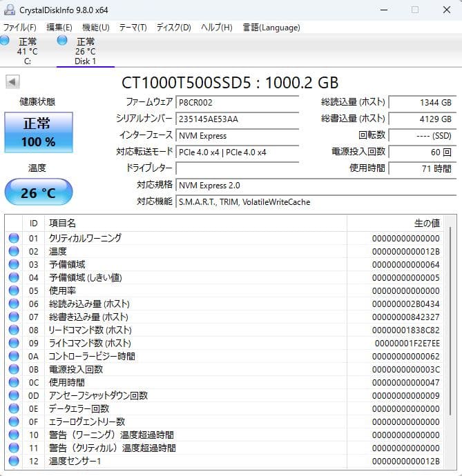Click the interface field NVM Express
The image size is (462, 476).
click(x=238, y=136)
